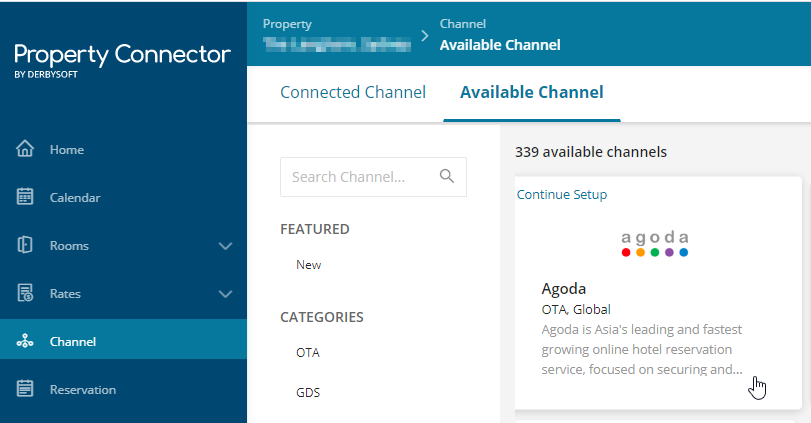The width and height of the screenshot is (811, 423).
Task: Focus the Search Channel input field
Action: tap(373, 177)
